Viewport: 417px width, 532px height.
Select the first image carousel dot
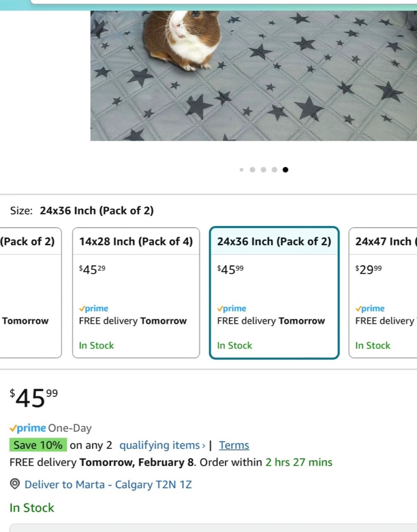click(241, 170)
